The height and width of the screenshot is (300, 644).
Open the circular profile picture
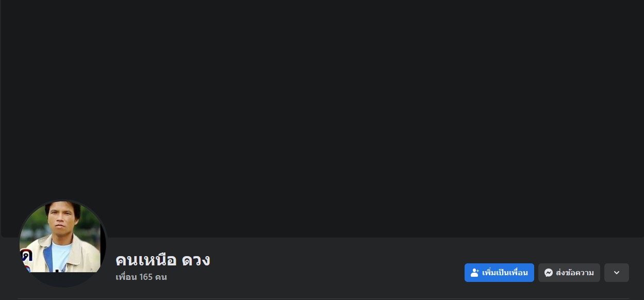tap(63, 243)
